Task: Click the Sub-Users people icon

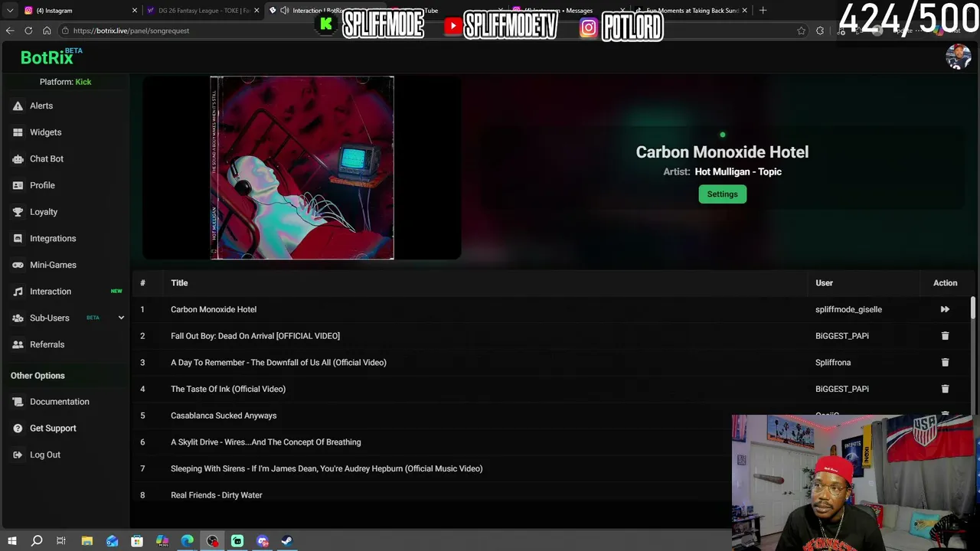Action: coord(18,318)
